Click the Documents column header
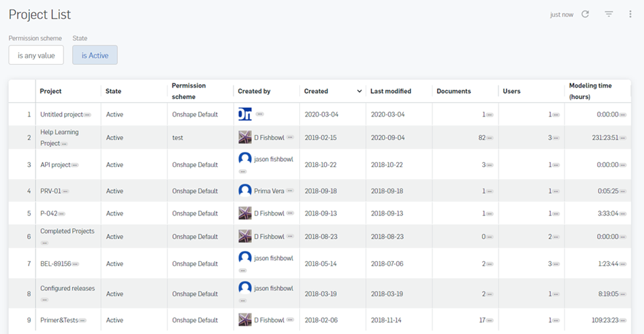Viewport: 644px width, 334px height. click(453, 91)
